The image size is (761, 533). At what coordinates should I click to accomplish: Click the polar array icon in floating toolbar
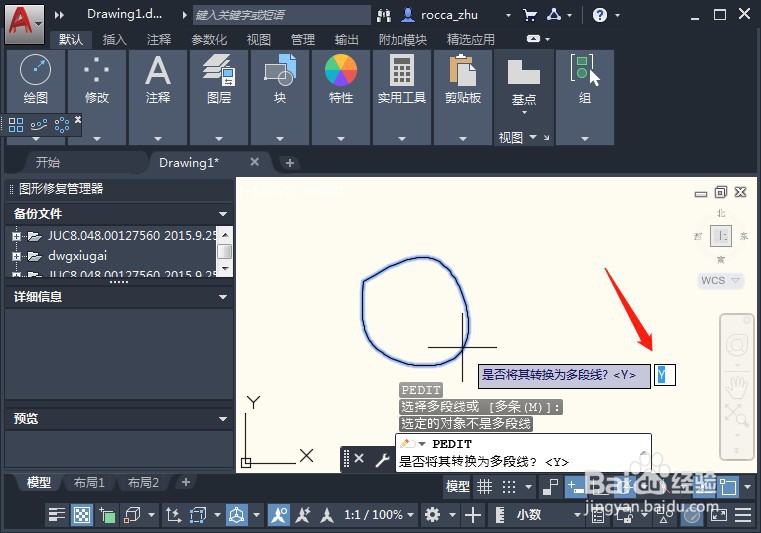(62, 125)
